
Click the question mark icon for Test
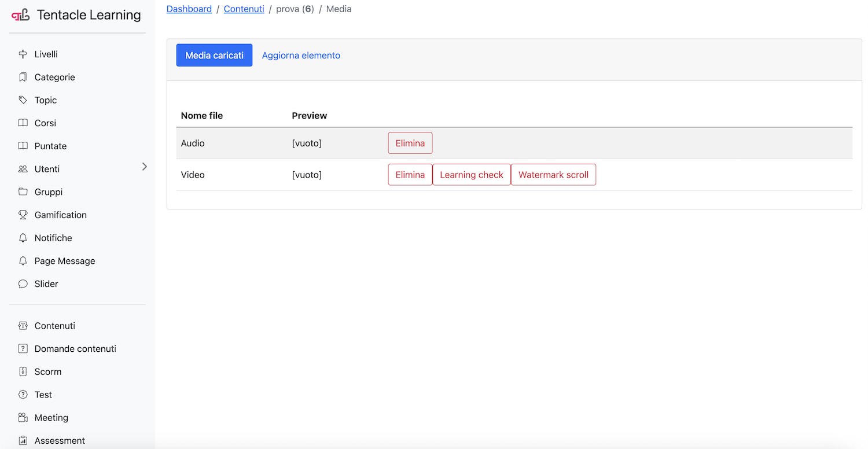pyautogui.click(x=23, y=395)
